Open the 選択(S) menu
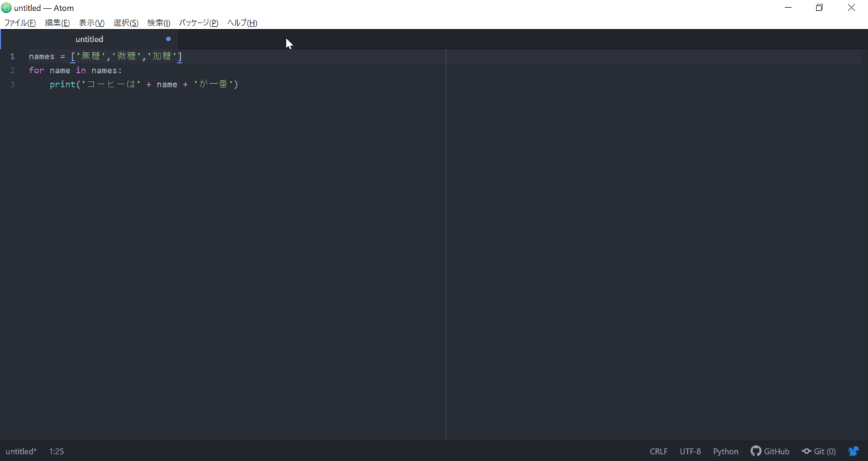Screen dimensions: 868x461 [126, 23]
